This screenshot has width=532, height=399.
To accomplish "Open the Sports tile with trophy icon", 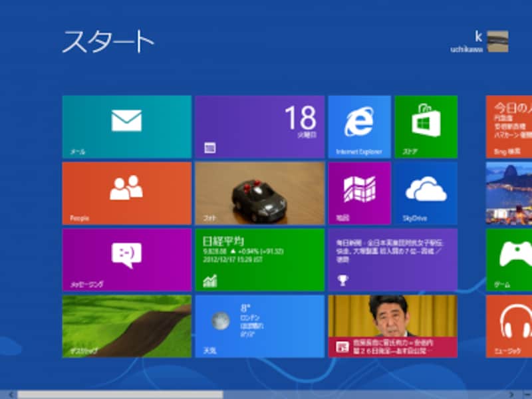I will click(393, 260).
